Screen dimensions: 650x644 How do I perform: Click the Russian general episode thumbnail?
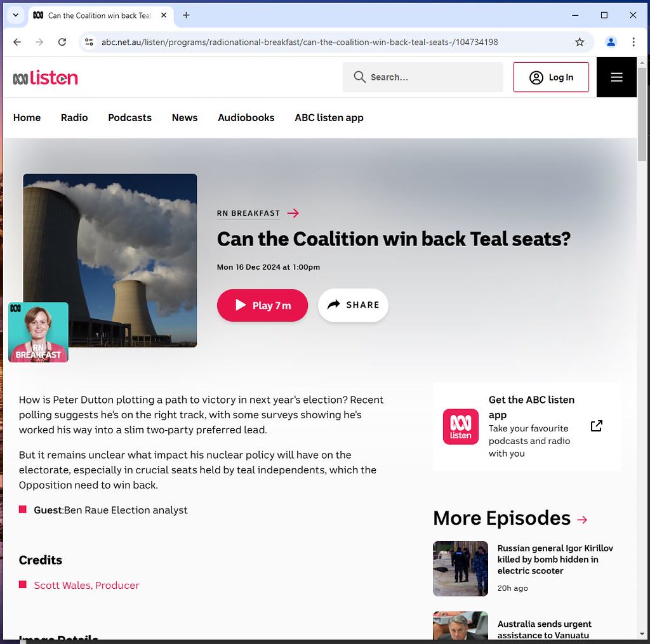pyautogui.click(x=460, y=568)
